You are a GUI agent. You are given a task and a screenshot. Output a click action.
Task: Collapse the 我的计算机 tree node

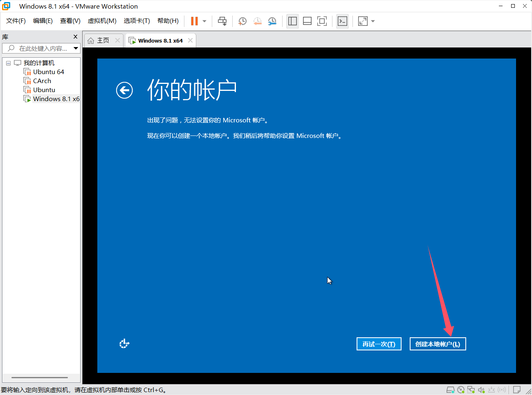click(8, 63)
